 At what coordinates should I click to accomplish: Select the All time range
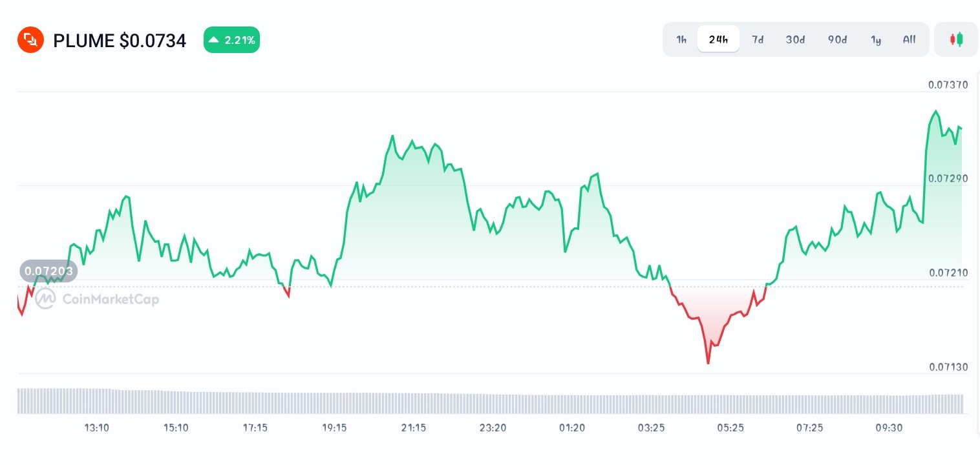909,39
